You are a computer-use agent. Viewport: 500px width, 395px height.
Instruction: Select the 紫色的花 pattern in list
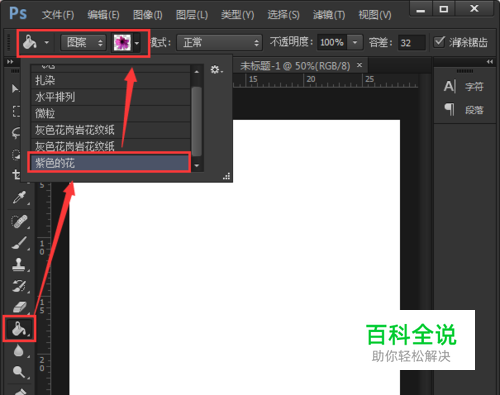(109, 163)
